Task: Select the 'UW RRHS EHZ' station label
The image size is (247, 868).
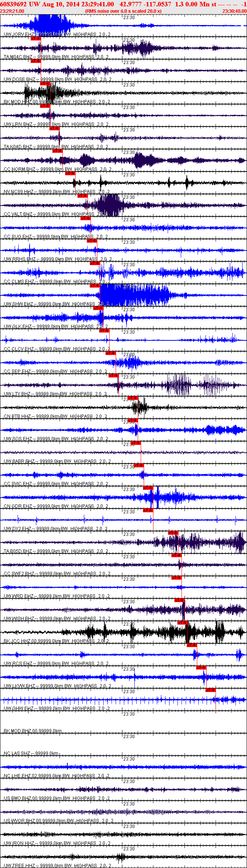Action: (x=19, y=259)
